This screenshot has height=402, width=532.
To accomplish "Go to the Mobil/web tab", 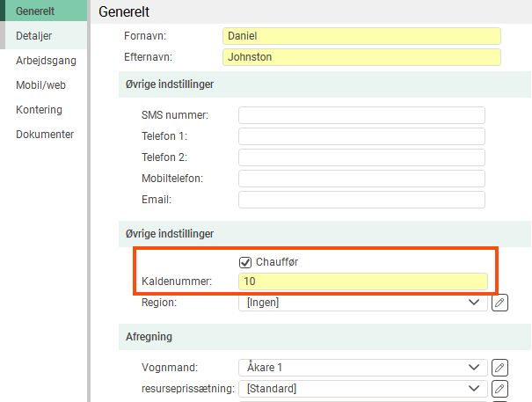I will pyautogui.click(x=40, y=85).
